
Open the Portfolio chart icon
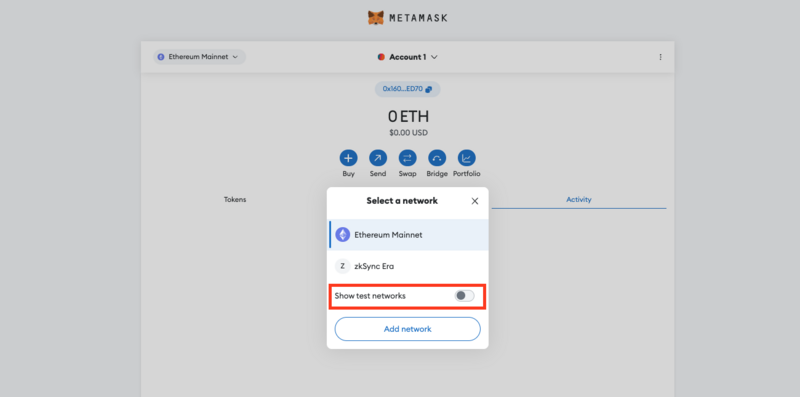pos(466,158)
